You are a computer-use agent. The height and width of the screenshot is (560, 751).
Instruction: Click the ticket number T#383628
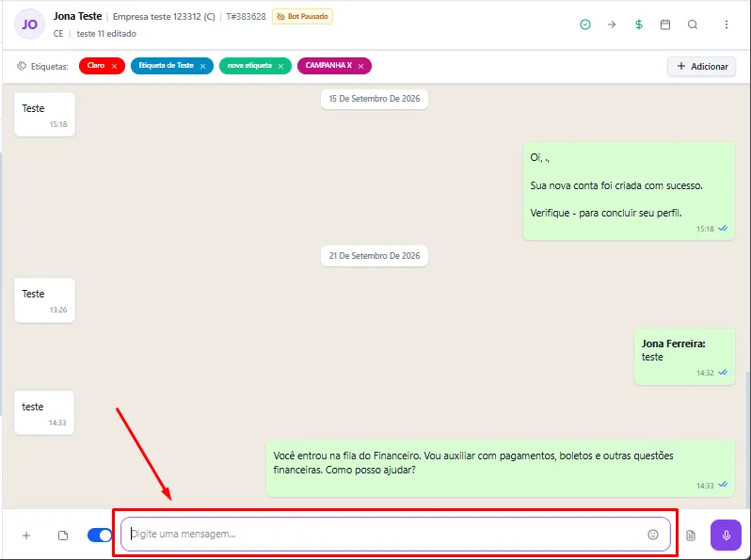click(246, 17)
